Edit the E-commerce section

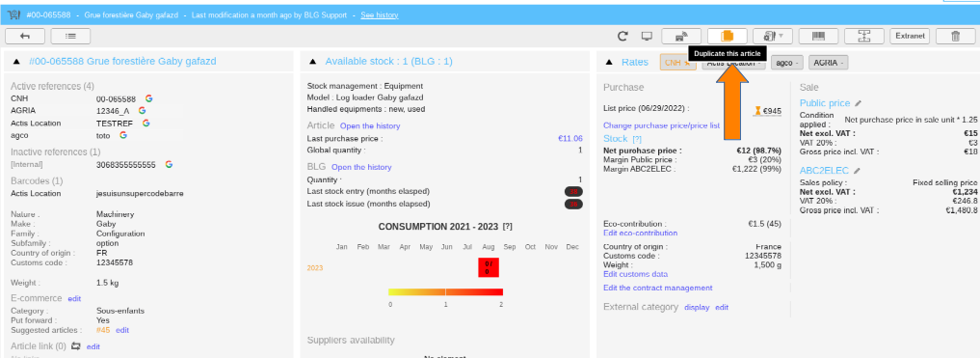(x=74, y=299)
